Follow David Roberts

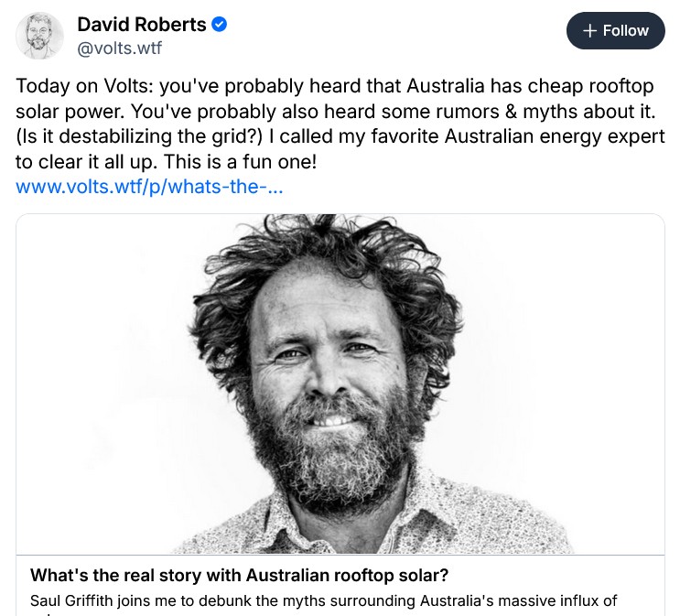[615, 31]
